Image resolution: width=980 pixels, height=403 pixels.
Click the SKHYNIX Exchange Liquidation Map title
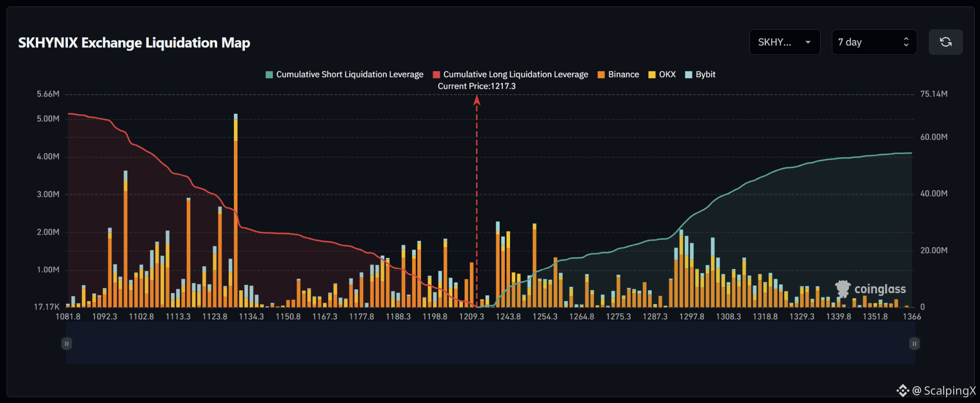134,43
